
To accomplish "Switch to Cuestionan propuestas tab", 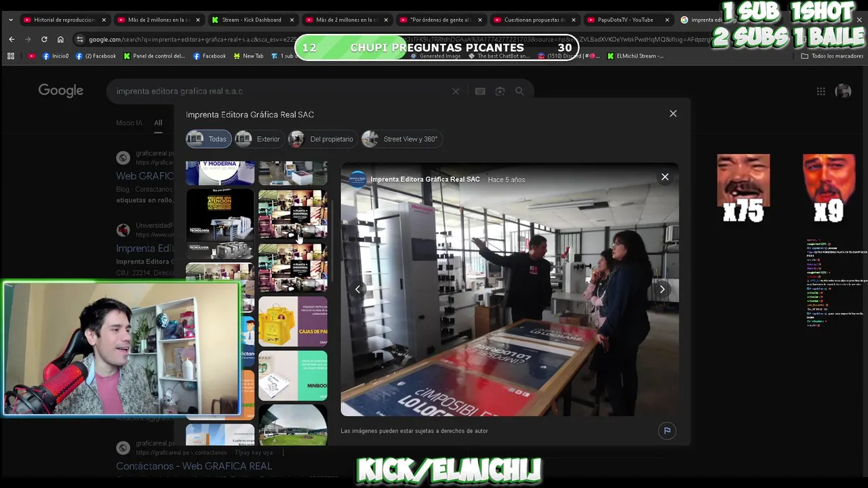I will coord(534,20).
